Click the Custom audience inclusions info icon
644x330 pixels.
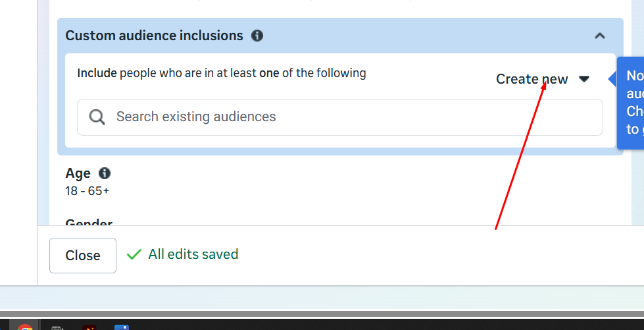pyautogui.click(x=257, y=36)
